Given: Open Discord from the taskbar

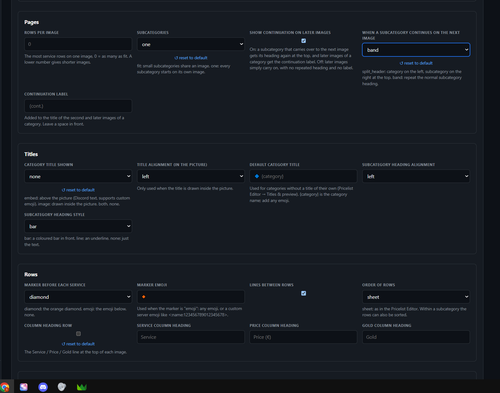Looking at the screenshot, I should point(43,387).
